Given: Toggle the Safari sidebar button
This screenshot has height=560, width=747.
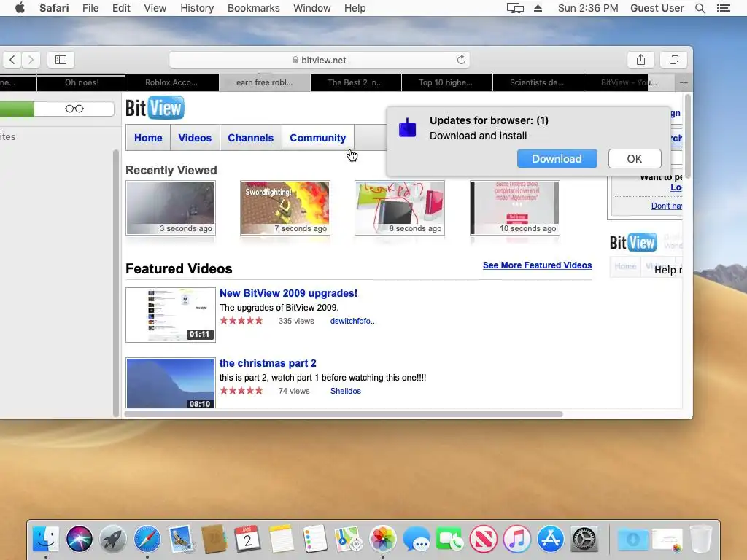Looking at the screenshot, I should (x=61, y=60).
